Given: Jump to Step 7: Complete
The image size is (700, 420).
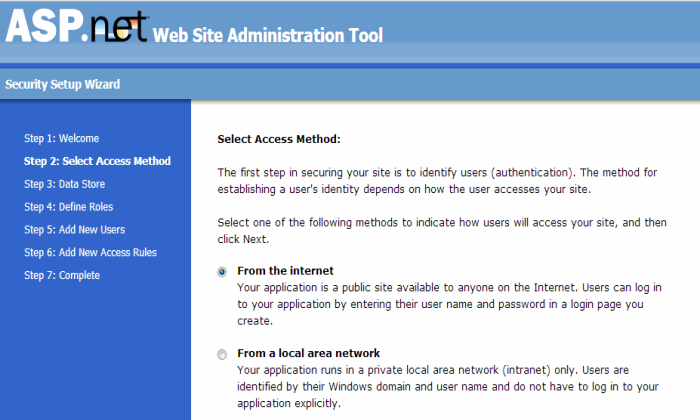Looking at the screenshot, I should click(62, 275).
